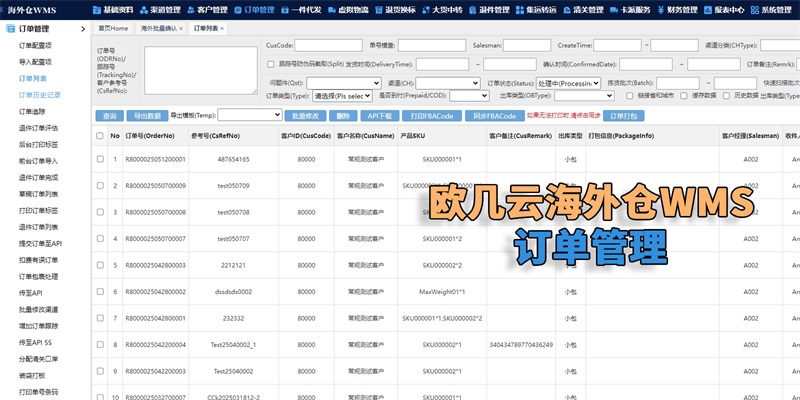Open 退货换标 icon in top navigation
The height and width of the screenshot is (400, 800).
[x=379, y=10]
